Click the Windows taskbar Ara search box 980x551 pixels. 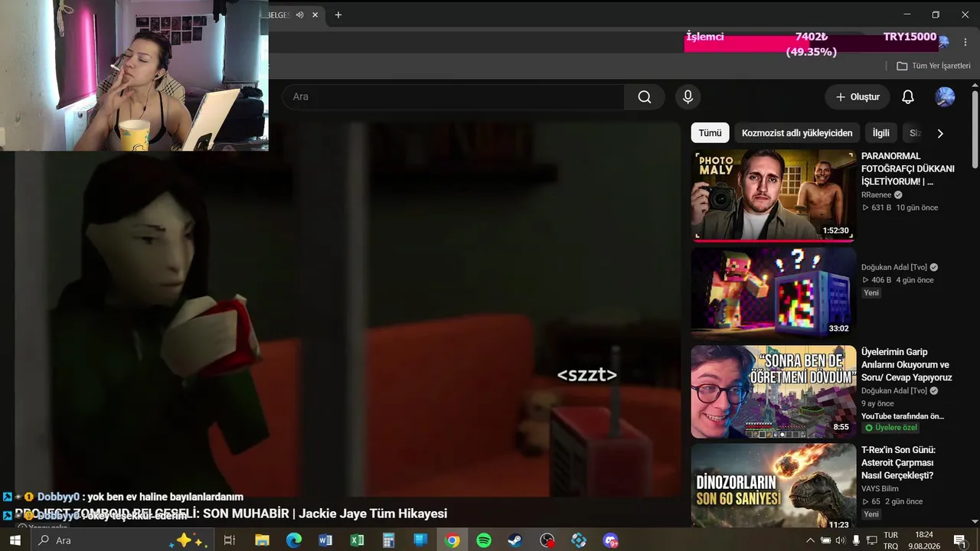pyautogui.click(x=122, y=540)
